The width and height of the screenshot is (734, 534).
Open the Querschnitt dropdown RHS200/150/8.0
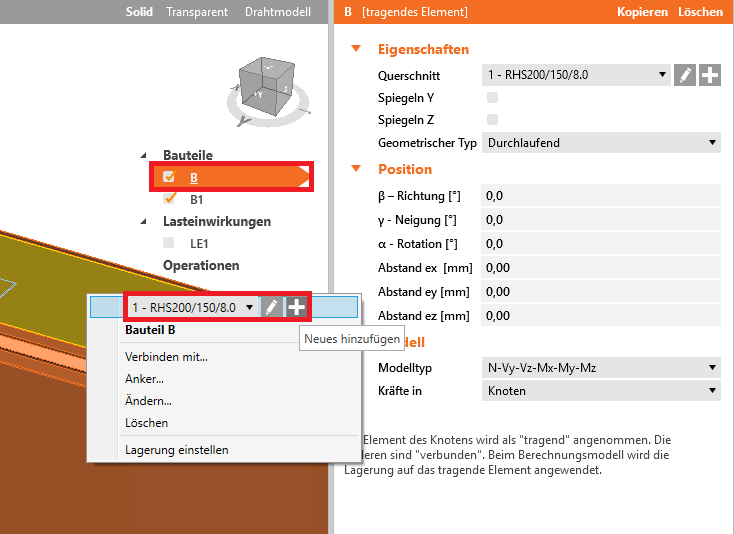tap(576, 75)
